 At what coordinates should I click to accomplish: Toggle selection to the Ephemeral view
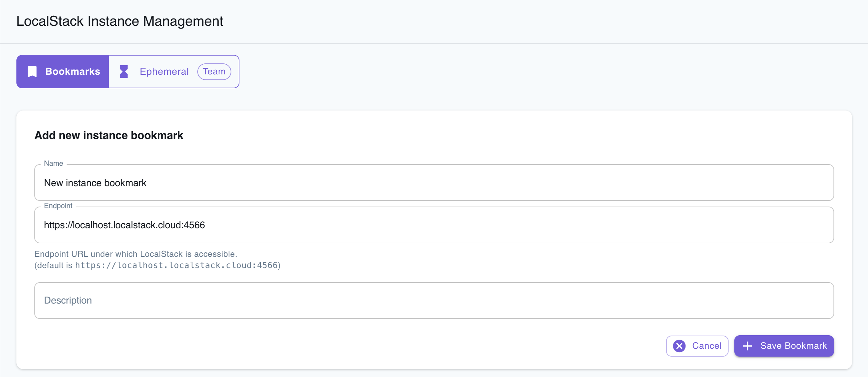164,71
